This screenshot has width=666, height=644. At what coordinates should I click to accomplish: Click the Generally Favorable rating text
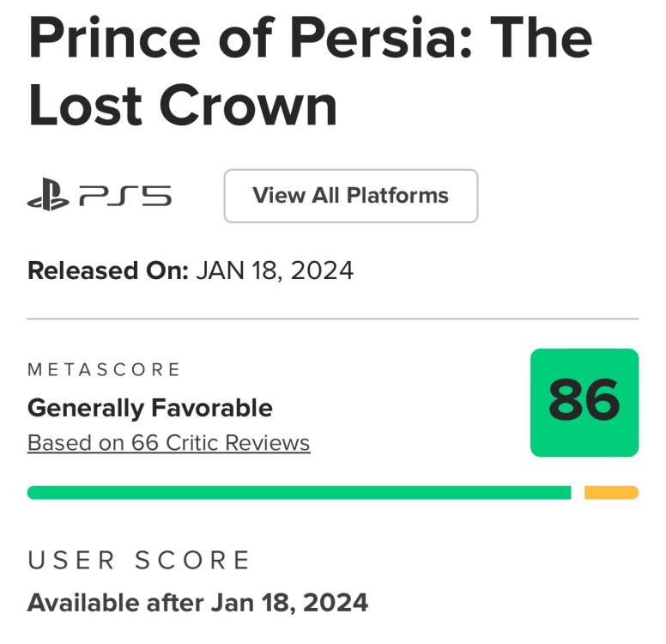149,408
